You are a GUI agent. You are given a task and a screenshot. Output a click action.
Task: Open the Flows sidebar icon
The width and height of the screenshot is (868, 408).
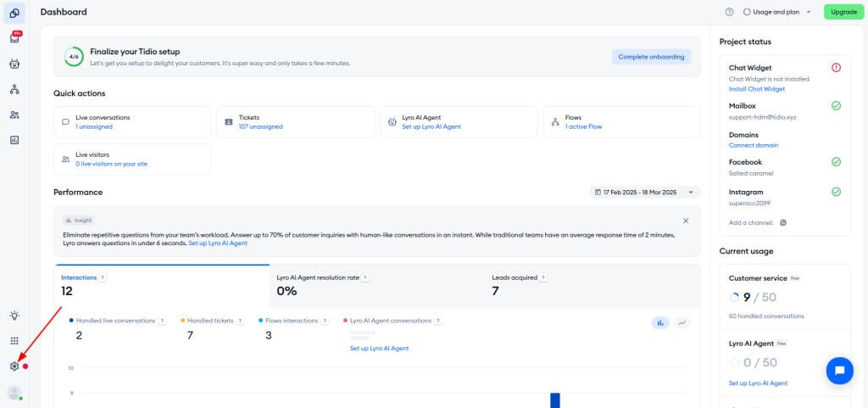[x=14, y=89]
